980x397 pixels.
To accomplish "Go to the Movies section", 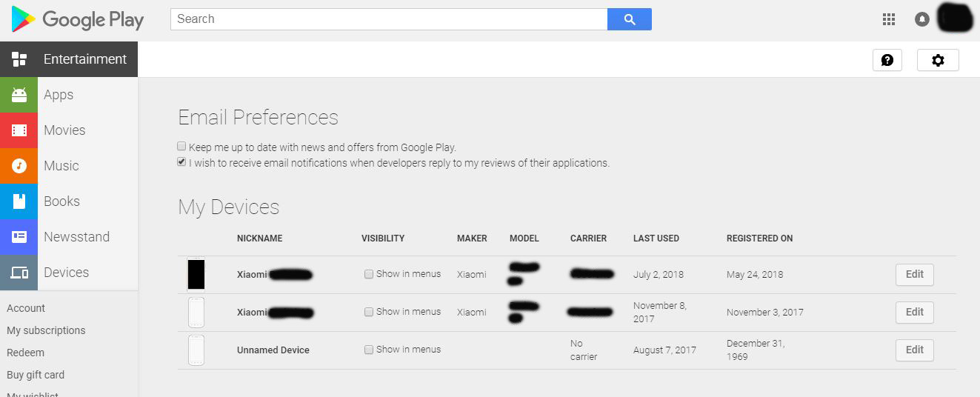I will (x=64, y=130).
